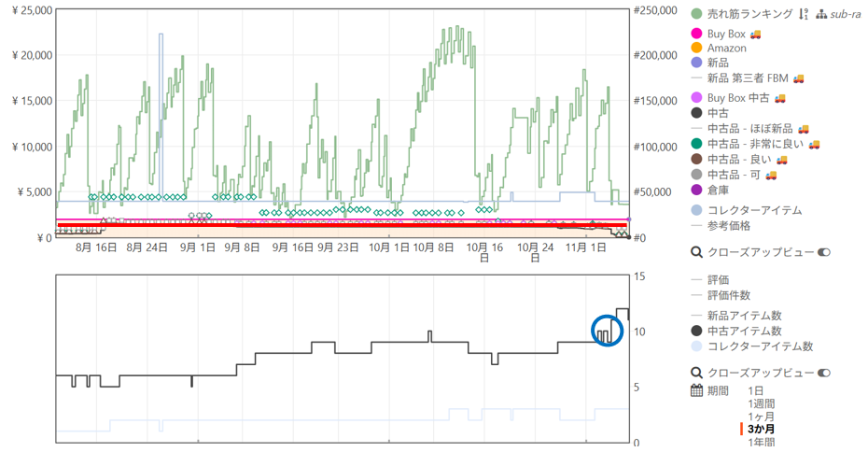
Task: Toggle the 売れ筋ランキング series
Action: click(696, 14)
